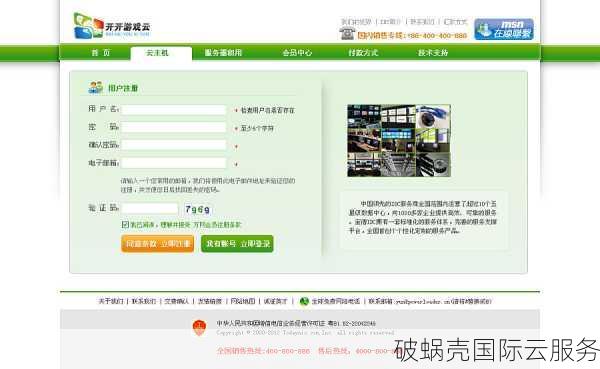Click the telephone icon beside the sales hotline
This screenshot has width=600, height=369.
tap(347, 34)
